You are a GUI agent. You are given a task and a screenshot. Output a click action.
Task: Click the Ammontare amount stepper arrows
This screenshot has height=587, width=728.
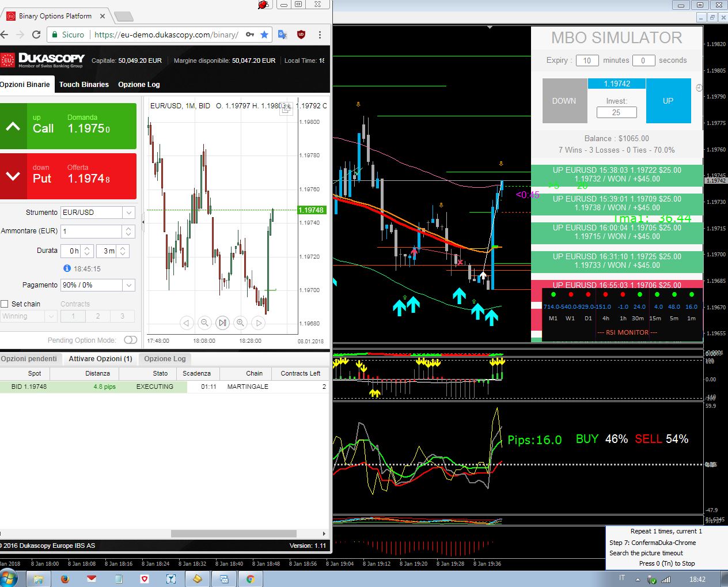pos(128,231)
